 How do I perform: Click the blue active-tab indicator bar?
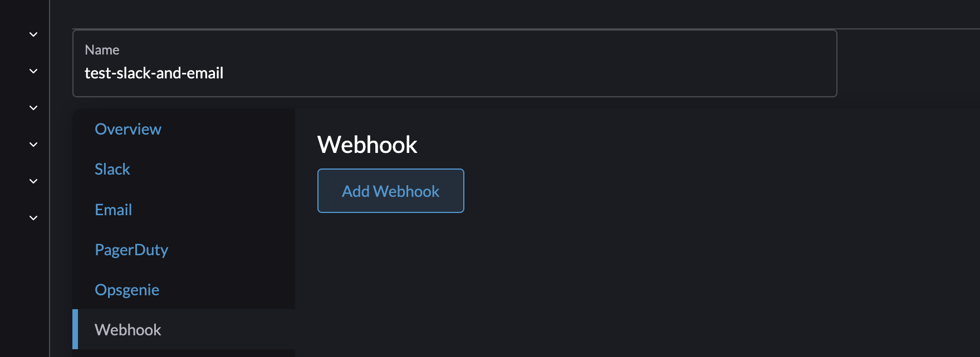(x=76, y=330)
